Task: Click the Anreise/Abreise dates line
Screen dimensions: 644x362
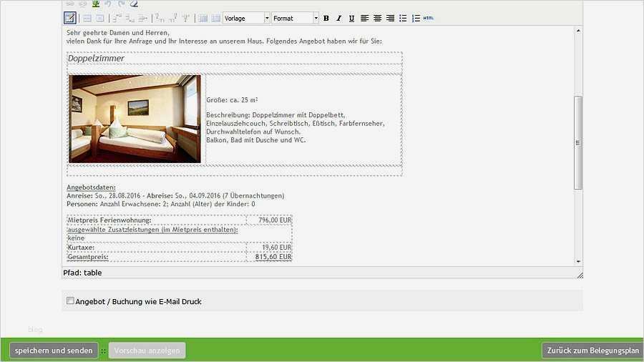Action: (x=175, y=196)
